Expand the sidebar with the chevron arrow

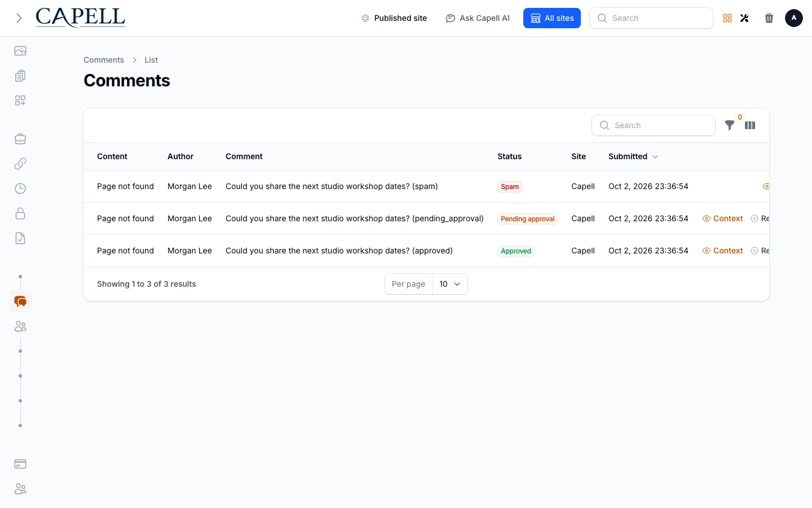pyautogui.click(x=19, y=18)
